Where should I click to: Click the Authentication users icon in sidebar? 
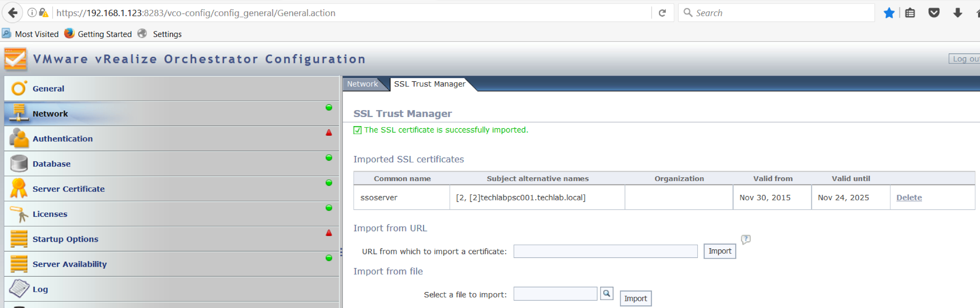[19, 138]
